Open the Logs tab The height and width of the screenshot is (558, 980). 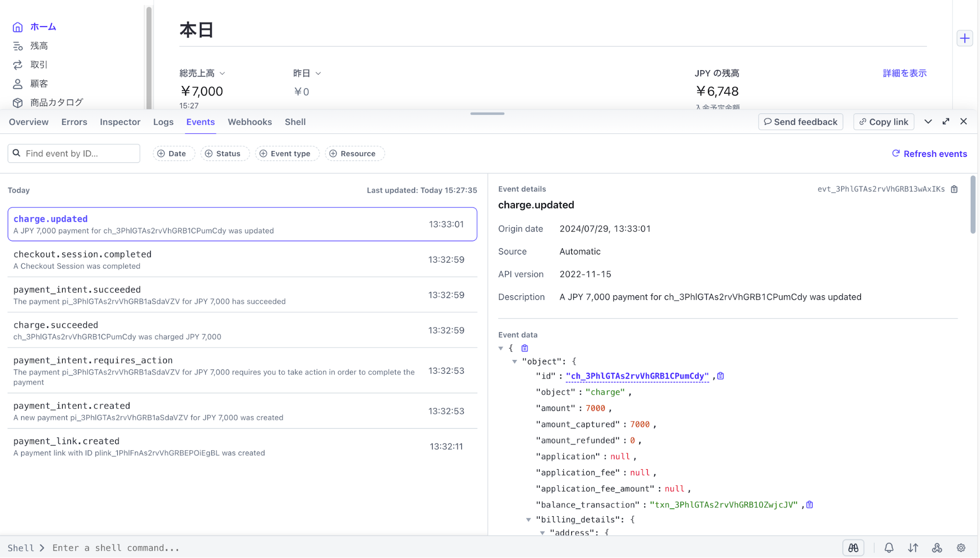tap(163, 122)
